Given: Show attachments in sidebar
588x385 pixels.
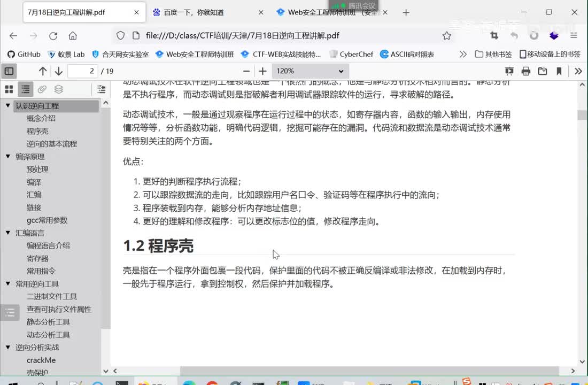Looking at the screenshot, I should [42, 89].
